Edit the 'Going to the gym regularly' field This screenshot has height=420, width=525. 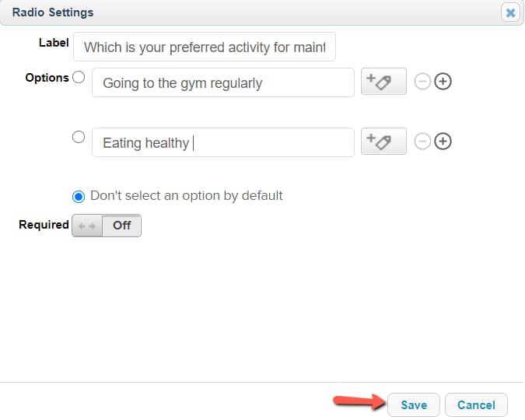(223, 82)
